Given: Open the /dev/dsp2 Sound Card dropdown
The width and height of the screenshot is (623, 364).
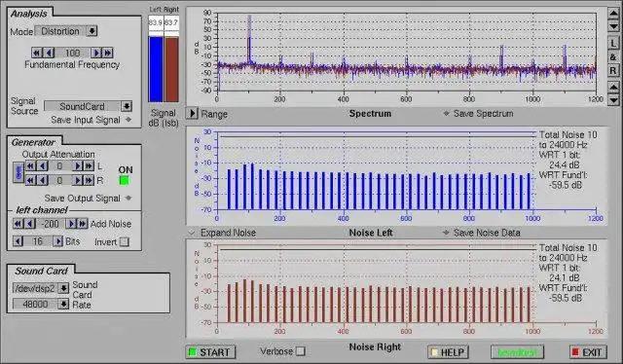Looking at the screenshot, I should point(63,288).
